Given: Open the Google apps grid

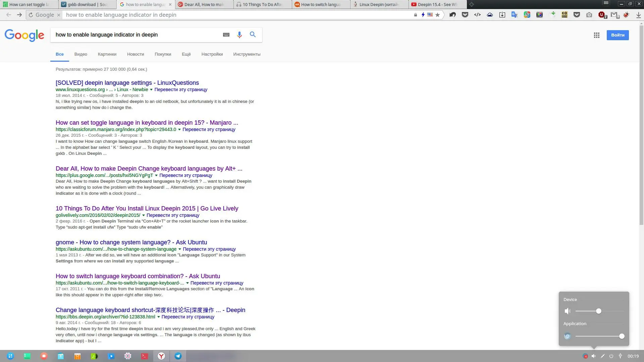Looking at the screenshot, I should click(596, 35).
